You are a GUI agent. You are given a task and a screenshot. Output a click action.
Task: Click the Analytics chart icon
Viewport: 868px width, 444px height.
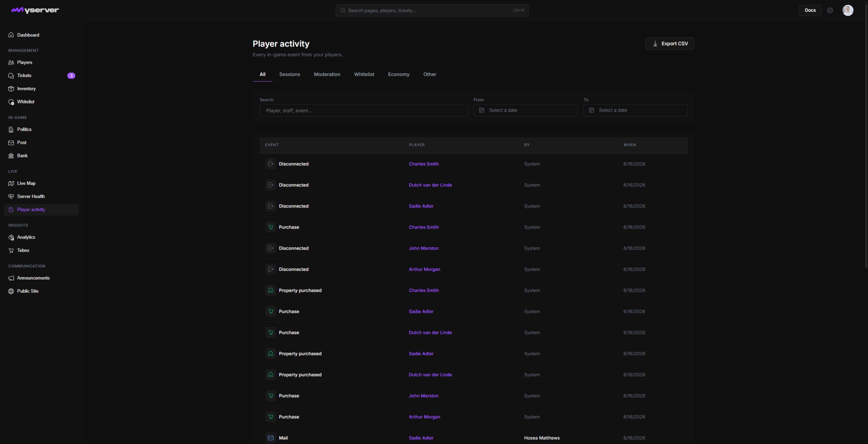[x=11, y=237]
